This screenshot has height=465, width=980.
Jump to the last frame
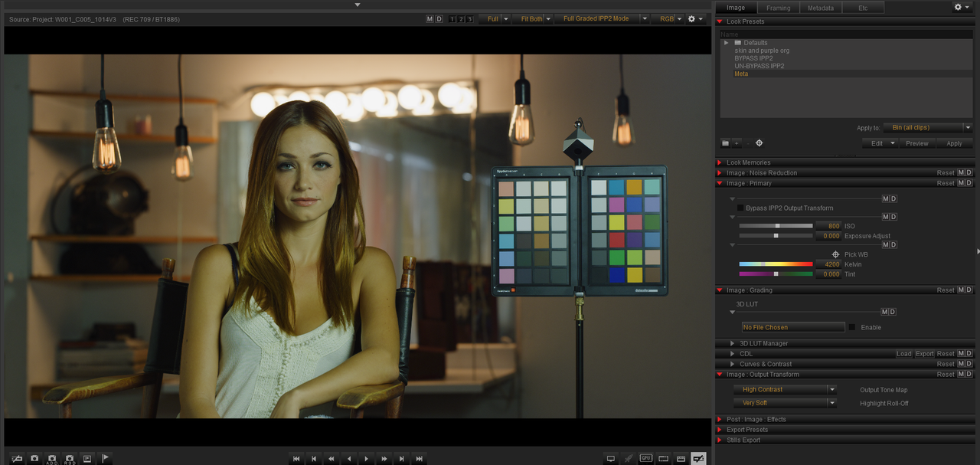pos(419,458)
